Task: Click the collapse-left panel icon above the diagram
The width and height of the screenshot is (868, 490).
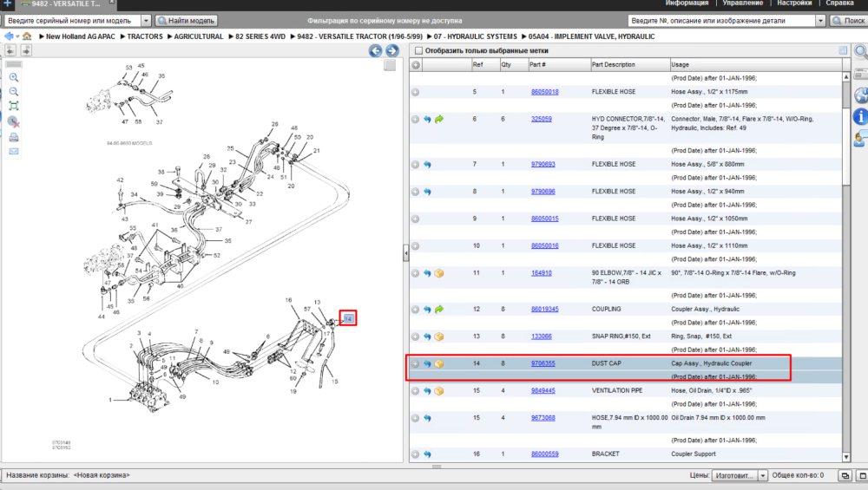Action: coord(10,50)
